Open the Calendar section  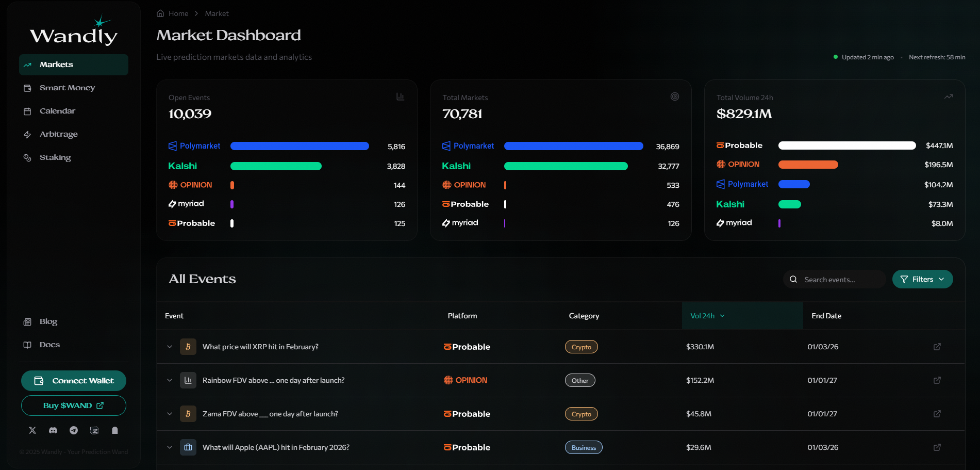[x=57, y=111]
